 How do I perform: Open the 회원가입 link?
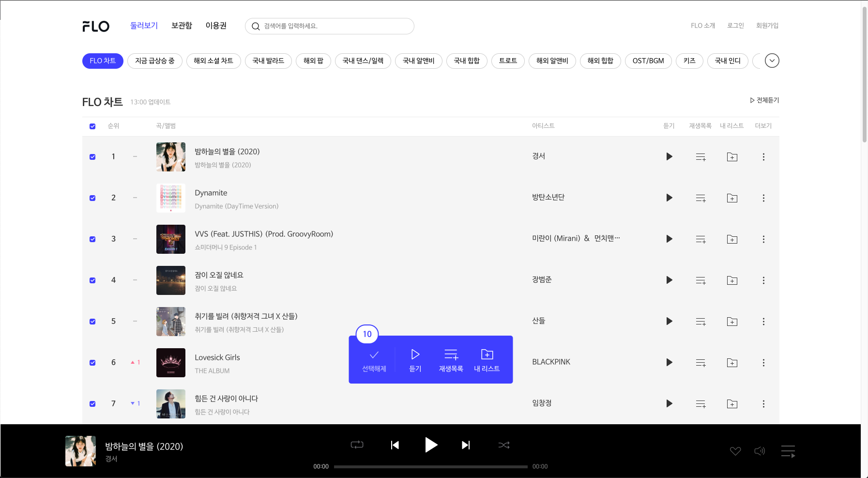(767, 26)
